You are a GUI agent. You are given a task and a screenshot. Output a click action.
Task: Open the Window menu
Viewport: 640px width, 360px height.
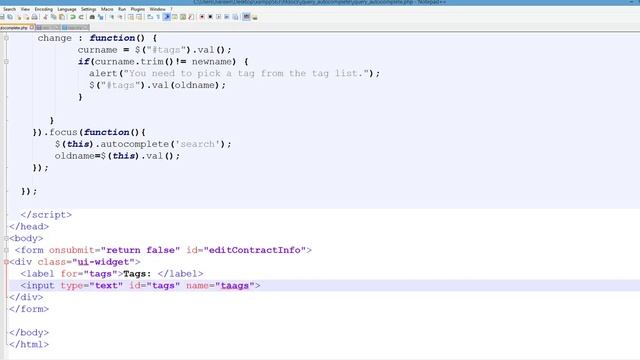point(158,9)
